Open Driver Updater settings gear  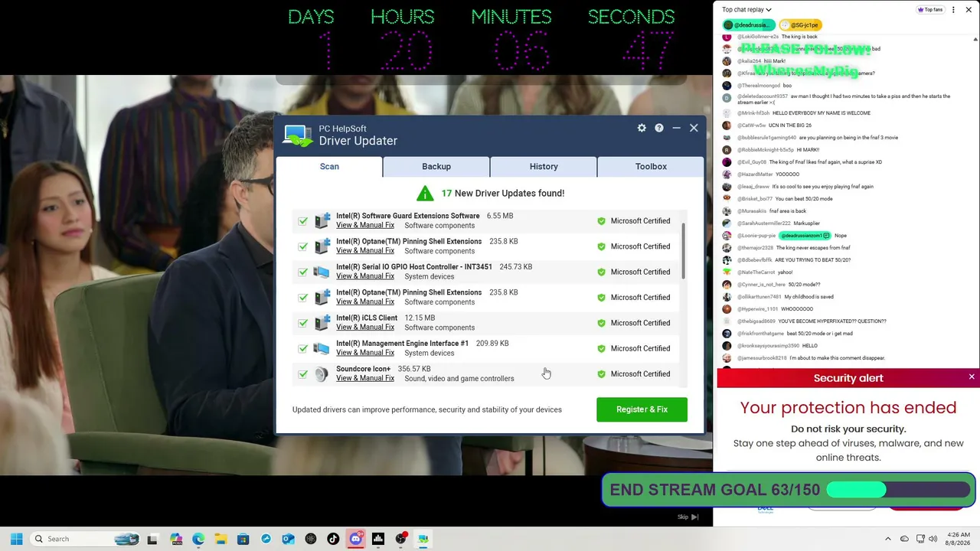(642, 128)
